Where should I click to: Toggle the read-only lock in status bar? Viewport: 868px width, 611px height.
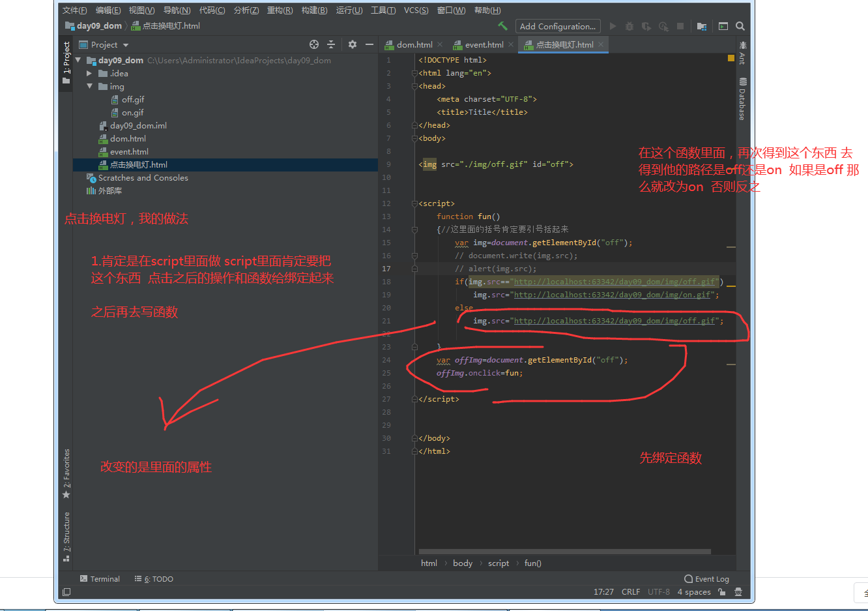[x=722, y=592]
